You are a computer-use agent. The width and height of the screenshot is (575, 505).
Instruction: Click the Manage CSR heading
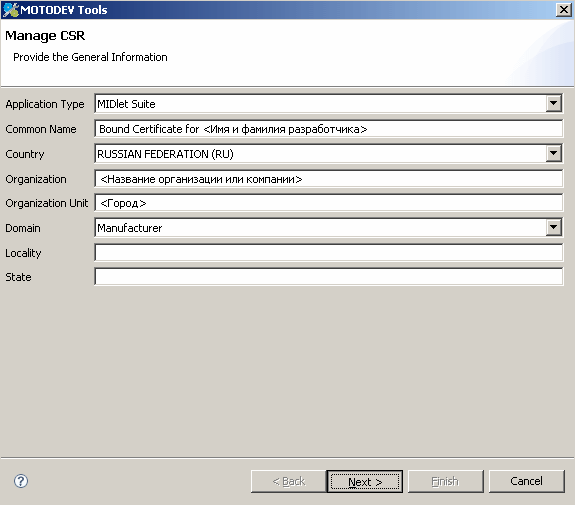point(45,36)
